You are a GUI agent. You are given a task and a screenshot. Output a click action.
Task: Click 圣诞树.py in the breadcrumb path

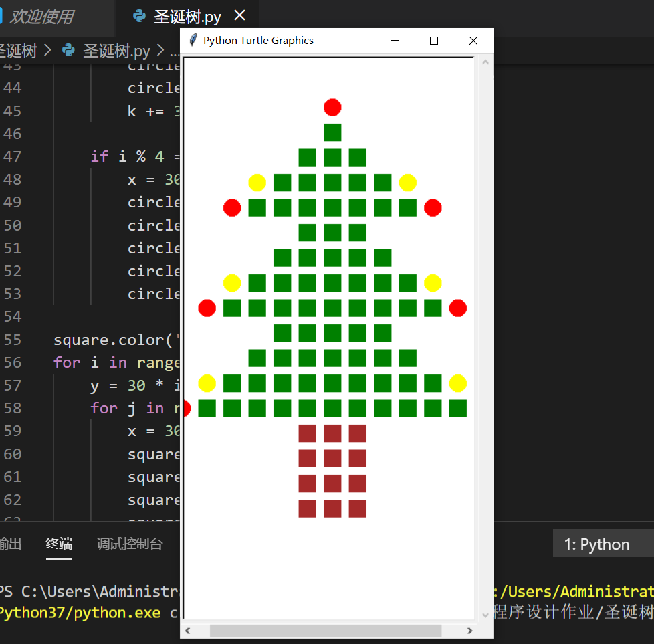(116, 51)
